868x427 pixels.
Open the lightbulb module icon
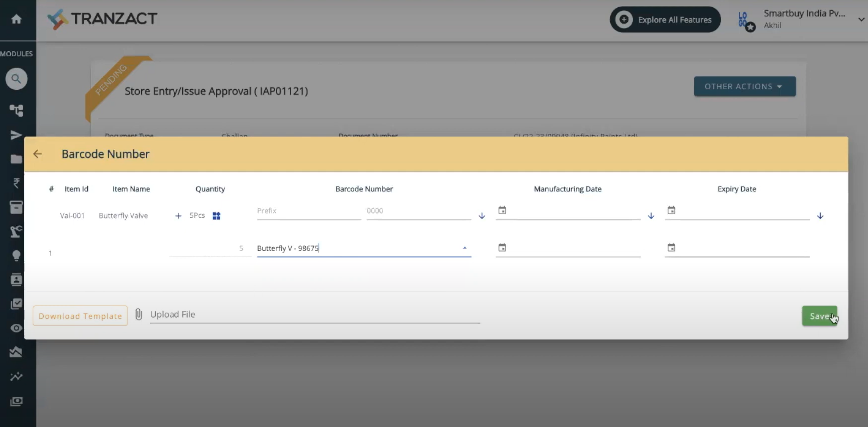coord(16,256)
